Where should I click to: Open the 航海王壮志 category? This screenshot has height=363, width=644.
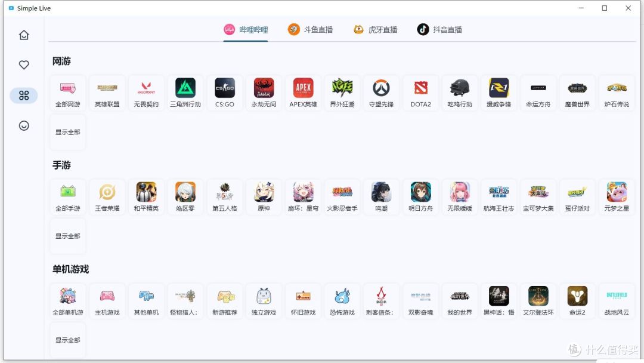(499, 197)
